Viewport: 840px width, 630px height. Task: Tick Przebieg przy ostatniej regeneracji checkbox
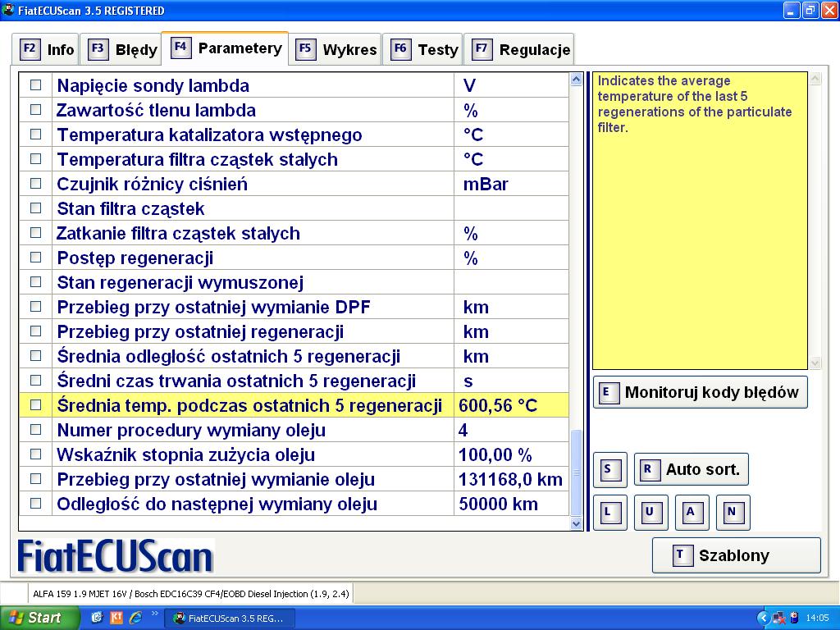tap(35, 331)
